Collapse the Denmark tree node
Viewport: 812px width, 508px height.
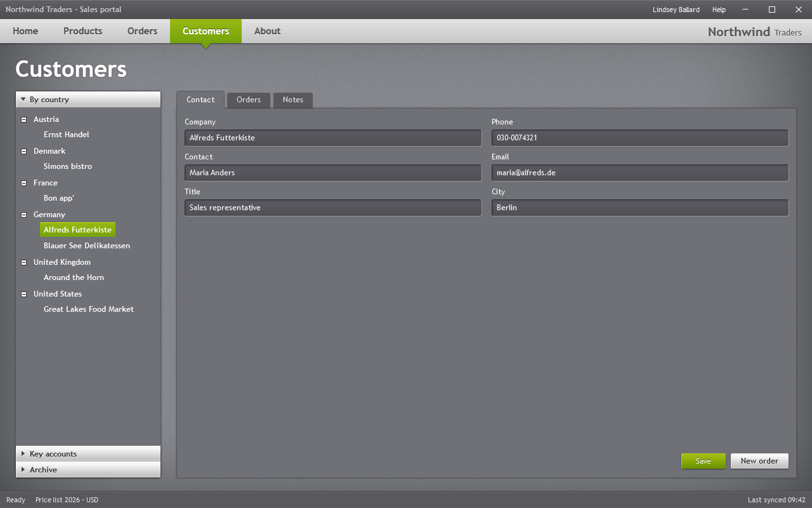(x=23, y=151)
